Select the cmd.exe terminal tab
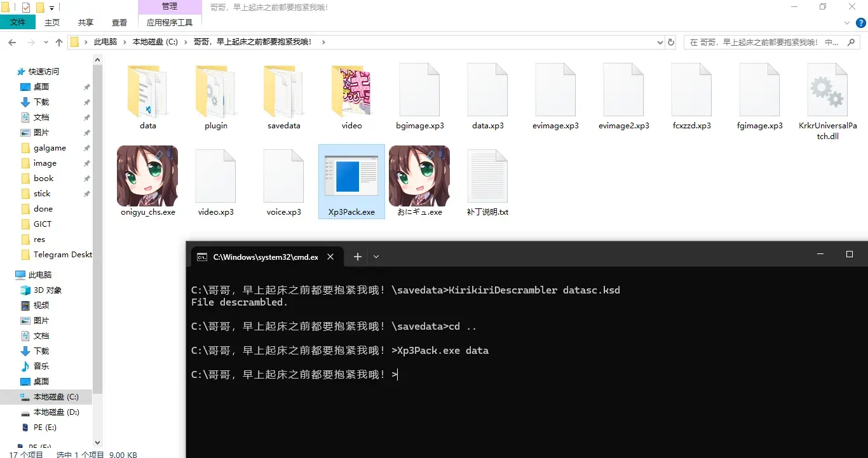The width and height of the screenshot is (868, 458). click(x=265, y=257)
